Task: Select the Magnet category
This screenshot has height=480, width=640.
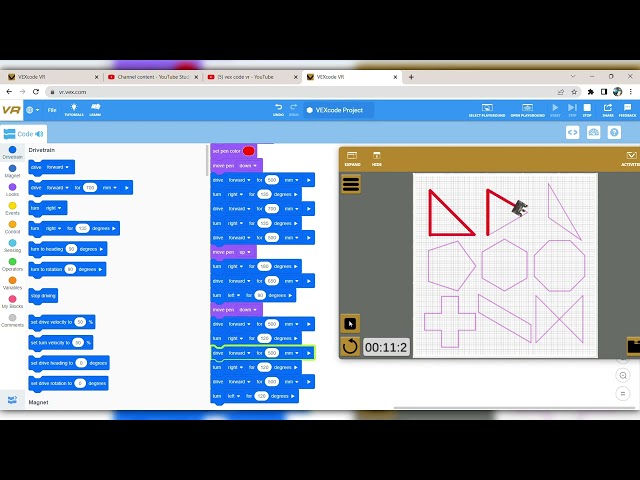Action: coord(12,171)
